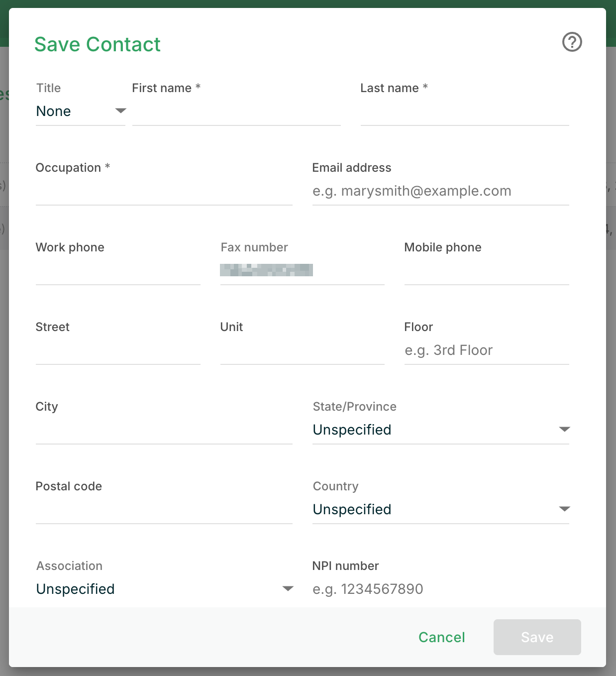Click the Work phone field

[118, 272]
